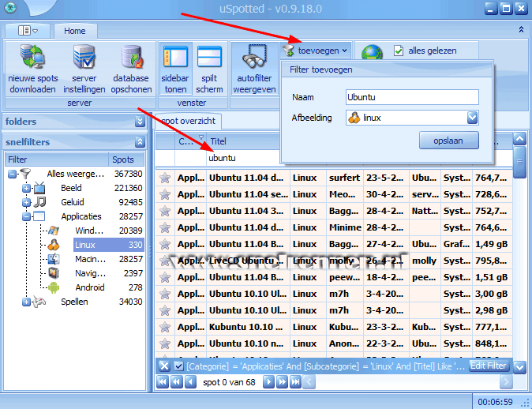The image size is (532, 409).
Task: Click the Edit Filter button
Action: [489, 366]
